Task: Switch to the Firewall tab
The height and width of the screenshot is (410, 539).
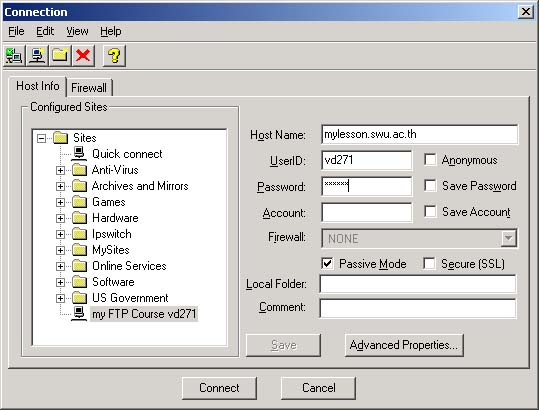Action: tap(89, 88)
